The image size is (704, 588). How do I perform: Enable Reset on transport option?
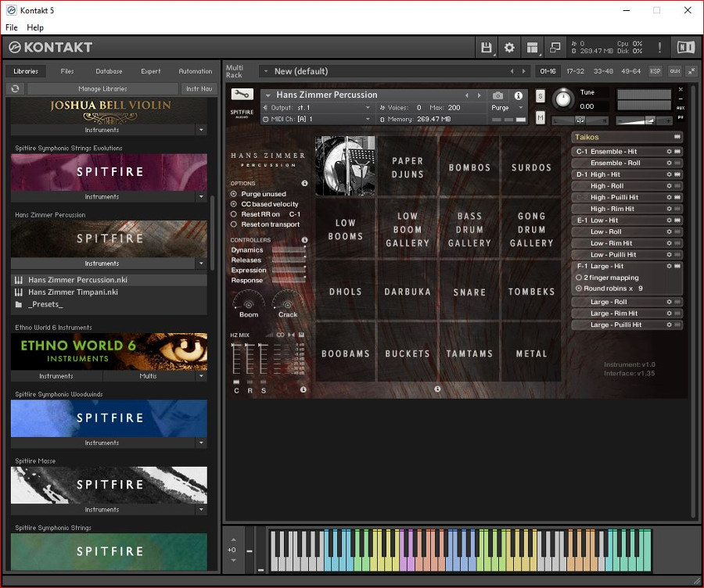coord(233,224)
